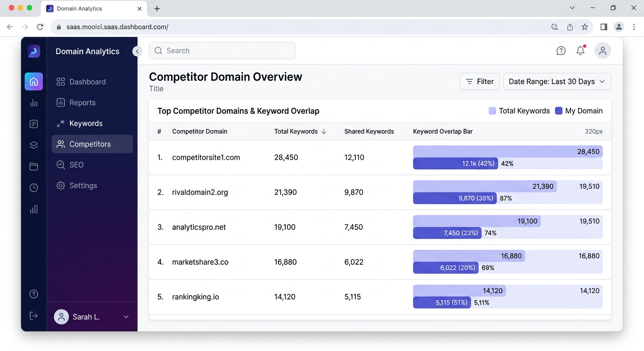The height and width of the screenshot is (351, 644).
Task: Select Competitors in the sidebar
Action: click(92, 144)
